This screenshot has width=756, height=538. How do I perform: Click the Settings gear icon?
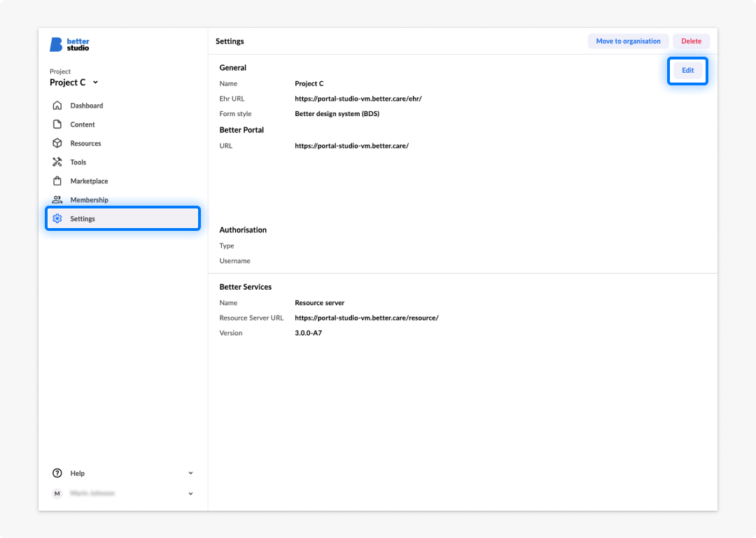[57, 218]
